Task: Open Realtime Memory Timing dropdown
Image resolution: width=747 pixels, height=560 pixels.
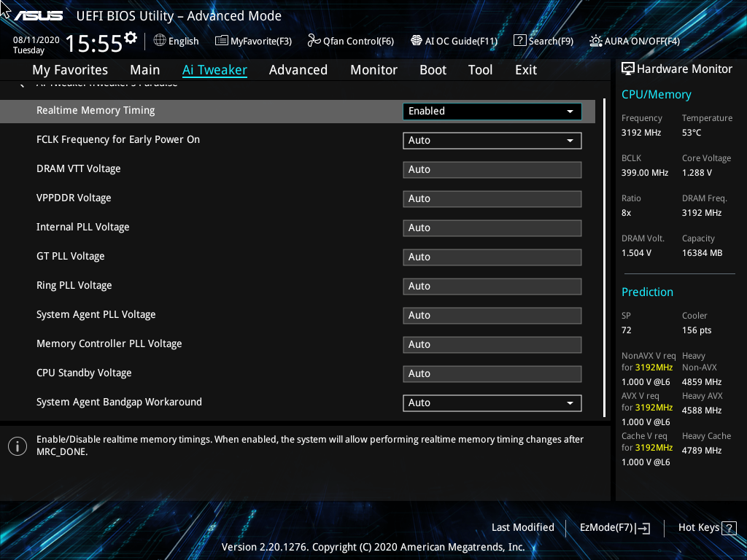Action: pos(492,111)
